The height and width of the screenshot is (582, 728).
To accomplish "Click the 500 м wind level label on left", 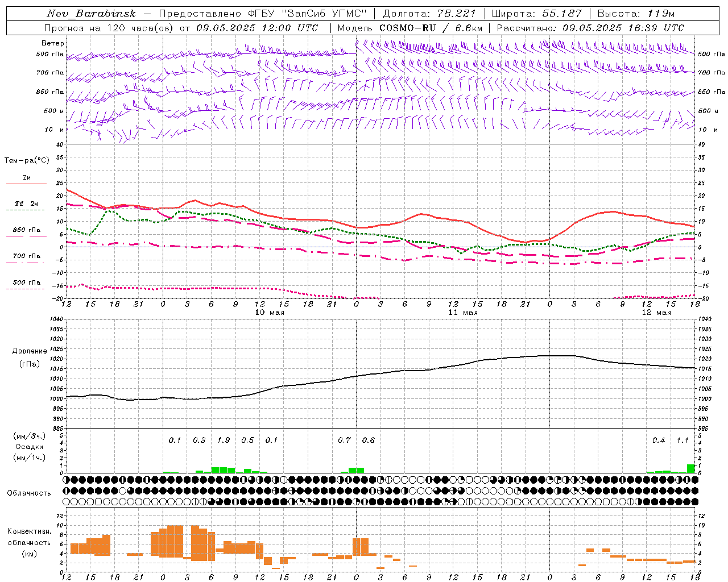I will point(54,111).
